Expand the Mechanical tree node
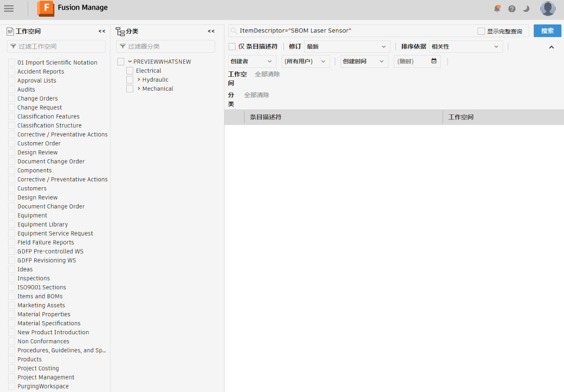 tap(139, 88)
